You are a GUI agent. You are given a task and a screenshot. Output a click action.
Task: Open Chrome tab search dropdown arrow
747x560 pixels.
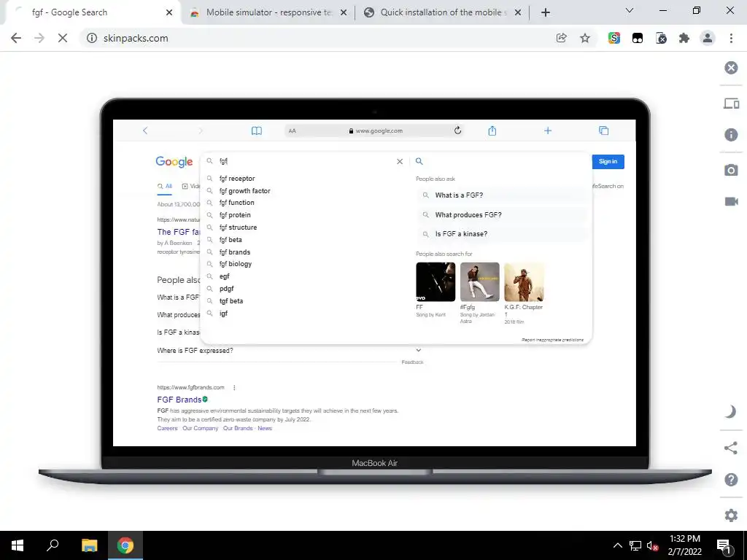(630, 10)
